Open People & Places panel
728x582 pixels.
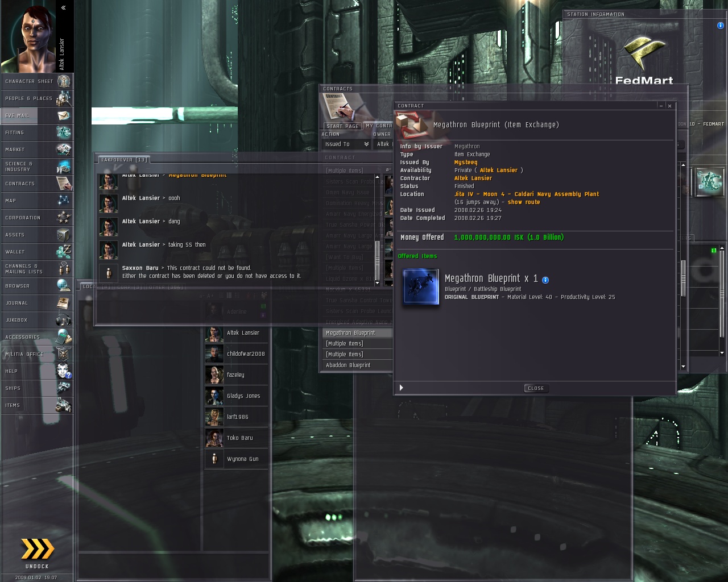pyautogui.click(x=37, y=98)
